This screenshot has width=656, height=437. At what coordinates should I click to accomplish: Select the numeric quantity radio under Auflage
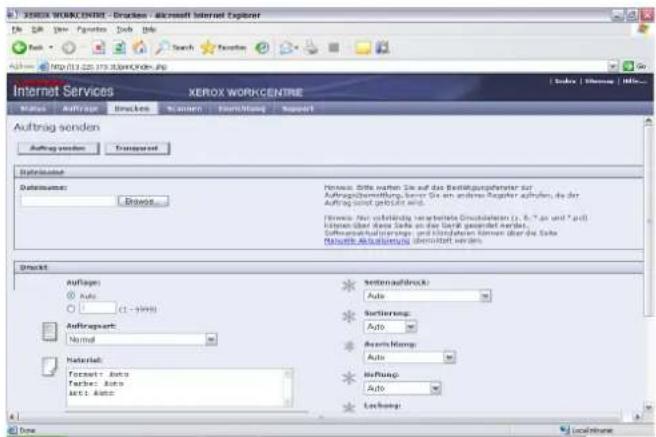click(x=71, y=309)
